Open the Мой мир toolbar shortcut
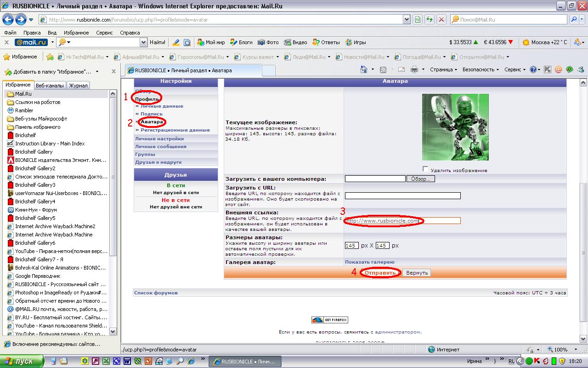The width and height of the screenshot is (588, 368). [211, 42]
